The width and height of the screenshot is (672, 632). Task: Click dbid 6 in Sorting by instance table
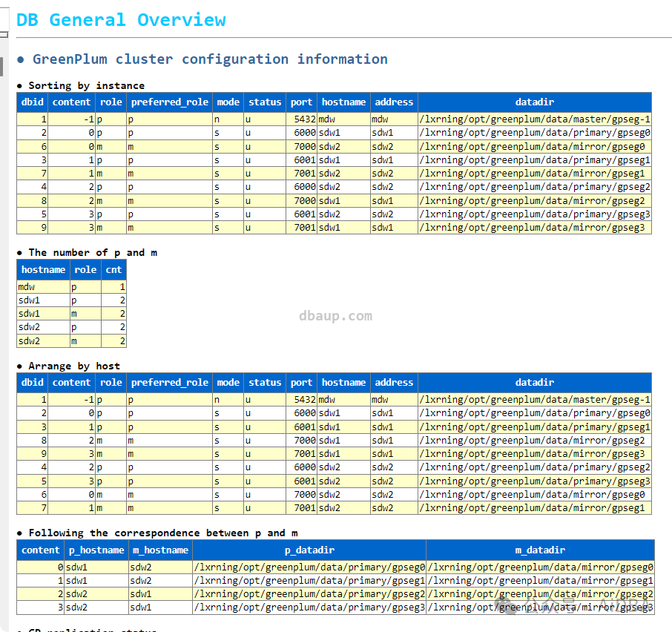pos(33,147)
